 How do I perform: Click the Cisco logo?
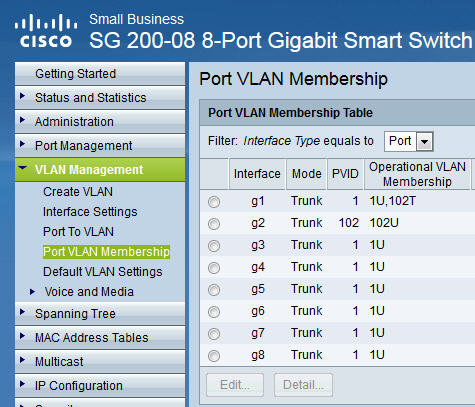[46, 31]
